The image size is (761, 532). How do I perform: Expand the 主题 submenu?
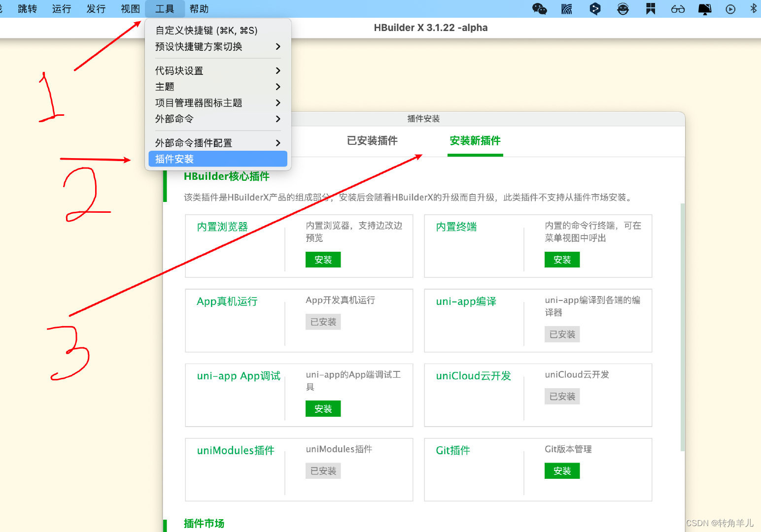[218, 87]
